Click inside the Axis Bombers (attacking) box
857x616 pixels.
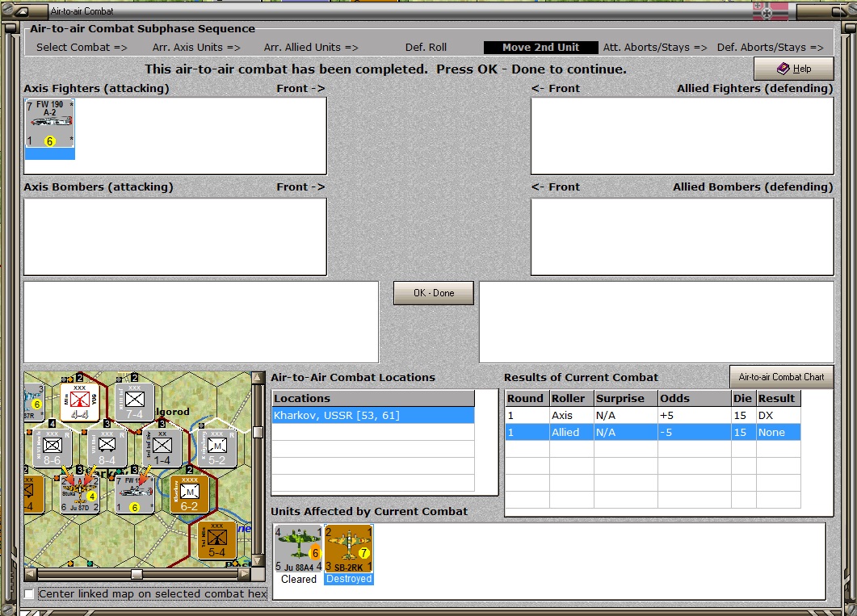pos(175,237)
